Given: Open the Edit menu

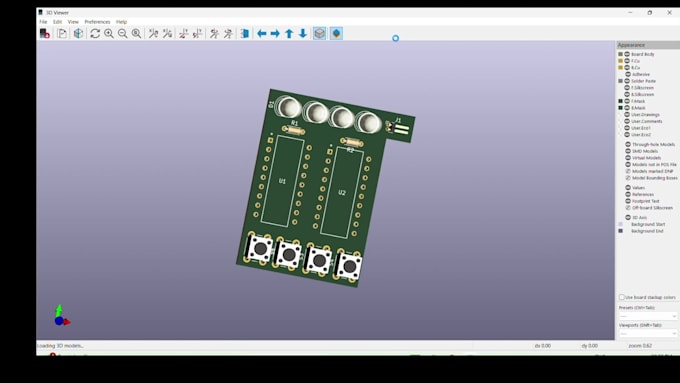Looking at the screenshot, I should point(57,22).
